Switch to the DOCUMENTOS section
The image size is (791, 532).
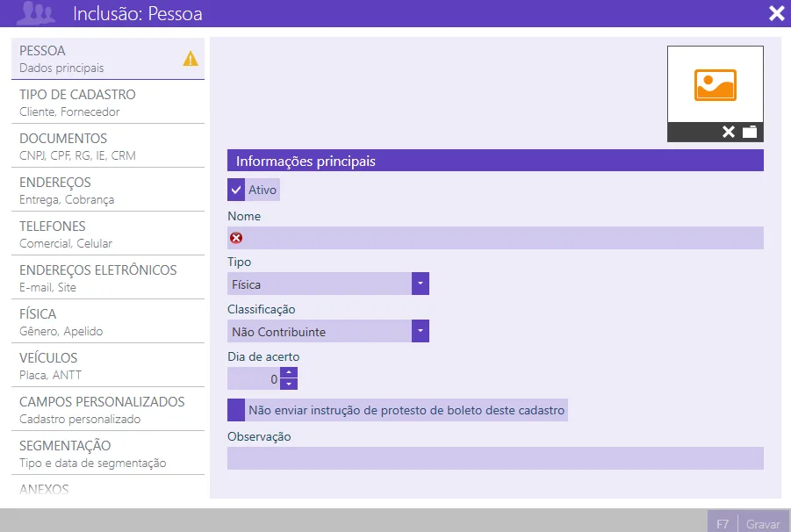[108, 147]
